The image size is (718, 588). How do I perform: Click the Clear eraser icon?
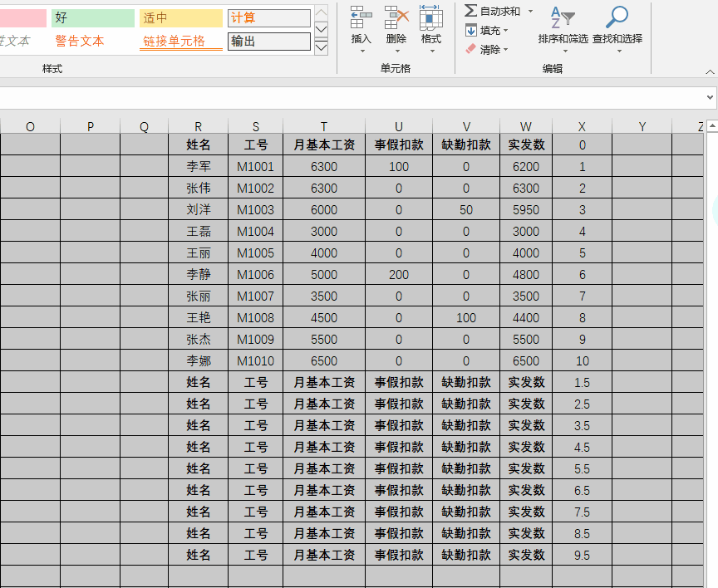coord(470,49)
